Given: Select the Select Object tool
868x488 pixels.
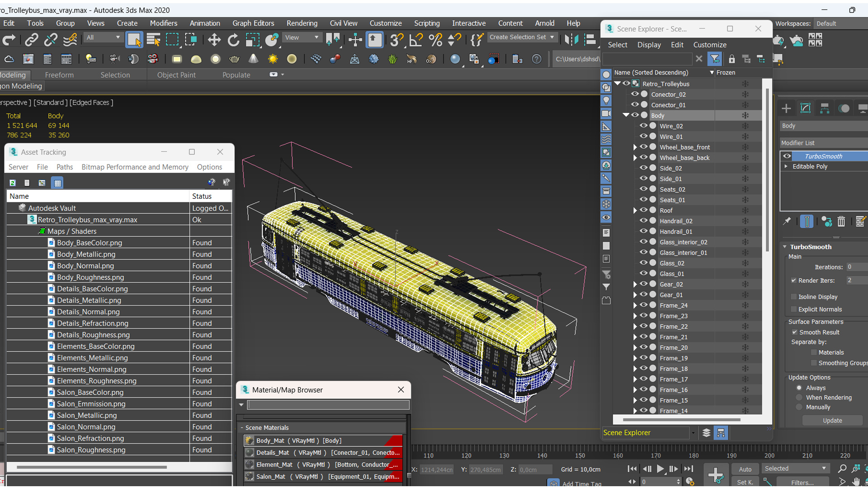Looking at the screenshot, I should (x=134, y=40).
